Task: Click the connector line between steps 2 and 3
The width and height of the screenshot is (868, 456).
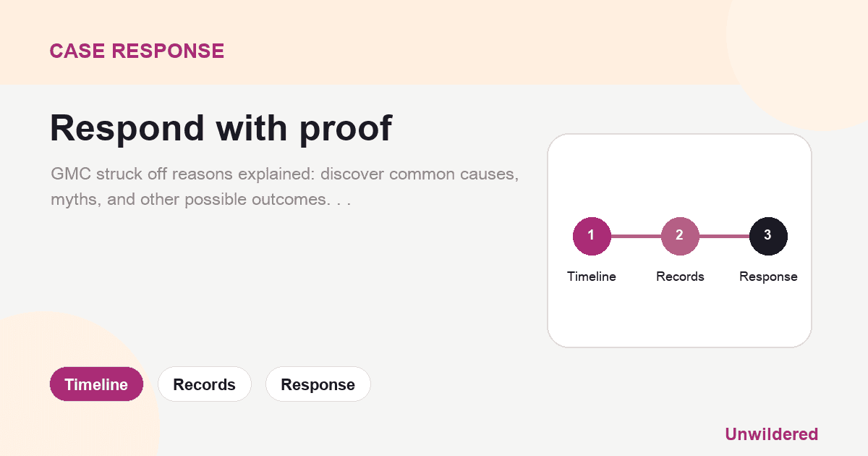Action: (x=724, y=236)
